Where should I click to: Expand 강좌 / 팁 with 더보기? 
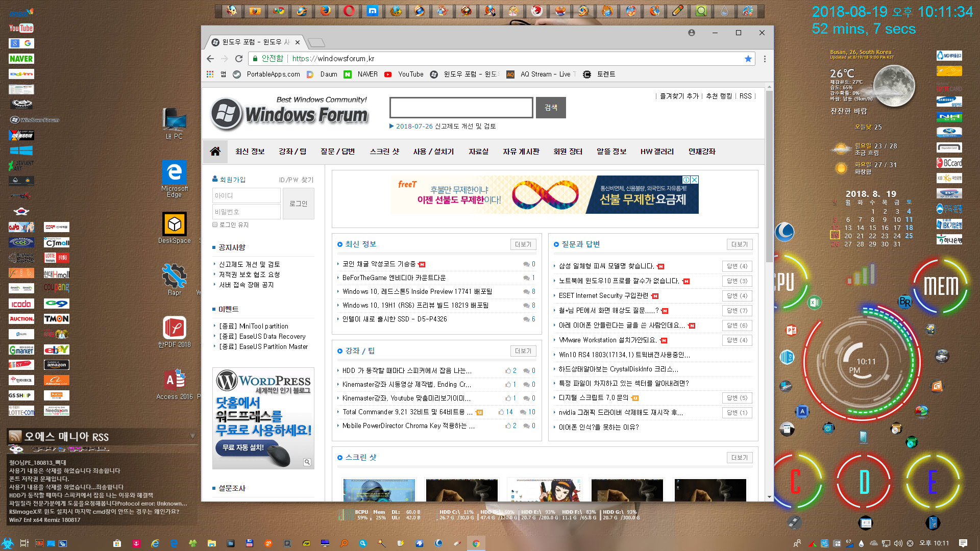coord(523,351)
